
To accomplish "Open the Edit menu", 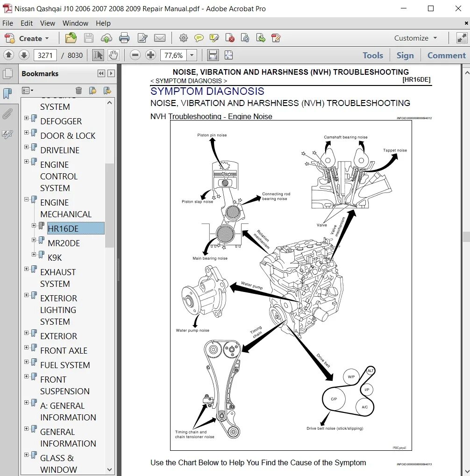I will point(27,23).
